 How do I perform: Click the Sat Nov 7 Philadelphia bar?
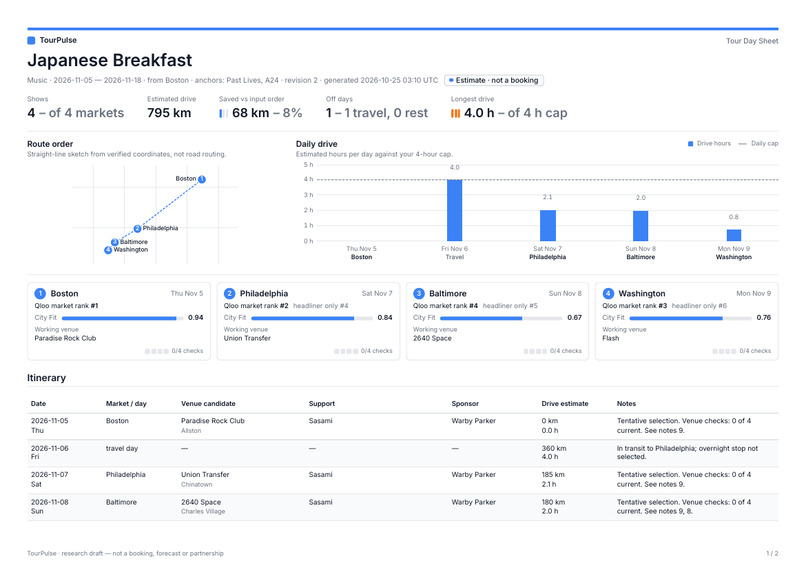(x=547, y=225)
